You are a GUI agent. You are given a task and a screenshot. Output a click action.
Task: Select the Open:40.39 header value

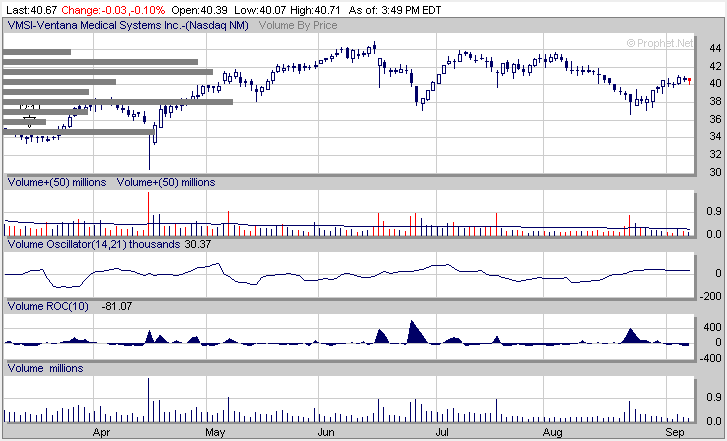coord(199,10)
